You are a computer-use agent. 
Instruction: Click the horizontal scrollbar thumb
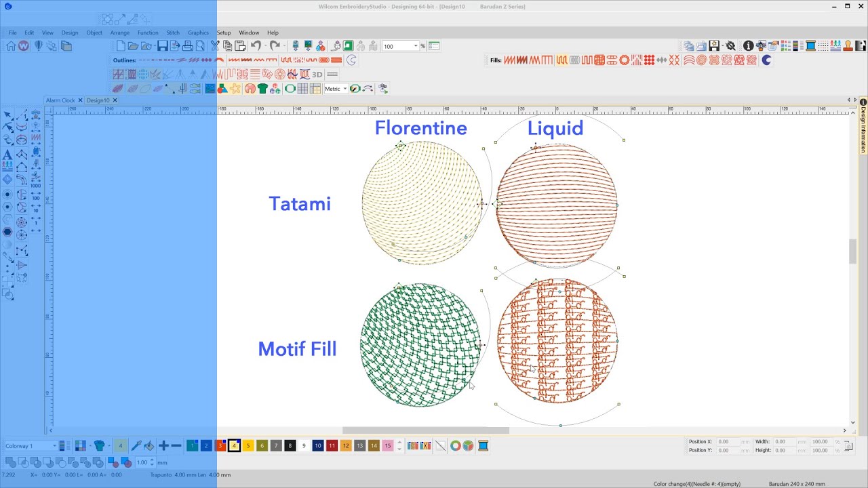coord(425,430)
